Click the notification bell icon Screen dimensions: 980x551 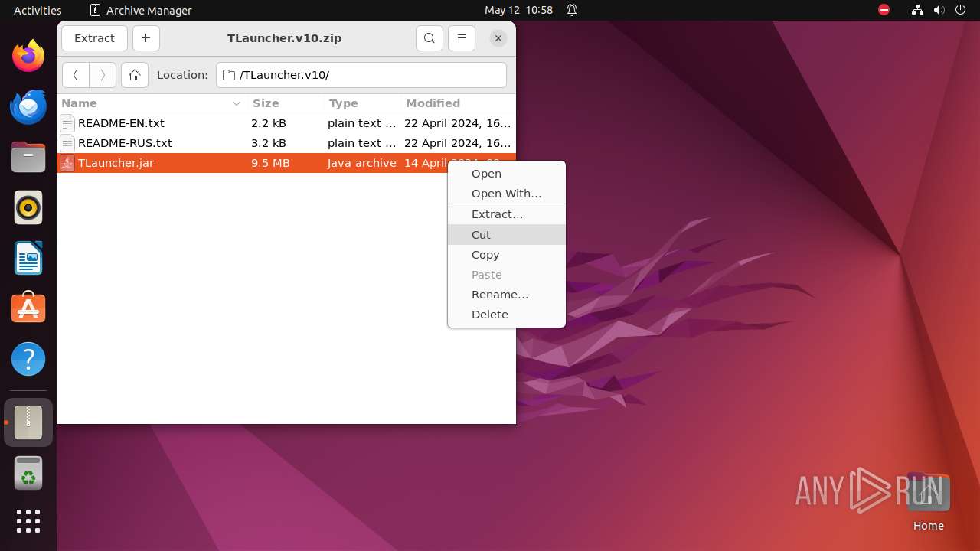click(572, 10)
